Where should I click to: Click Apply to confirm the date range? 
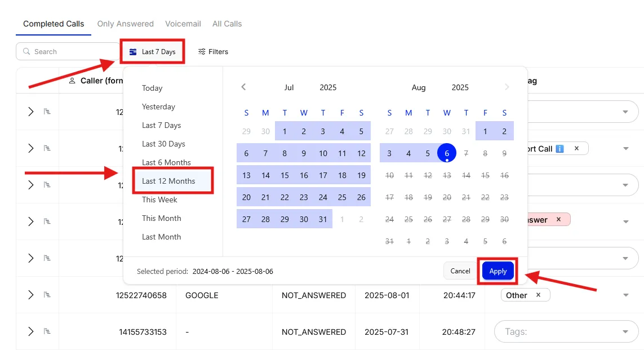pos(498,271)
